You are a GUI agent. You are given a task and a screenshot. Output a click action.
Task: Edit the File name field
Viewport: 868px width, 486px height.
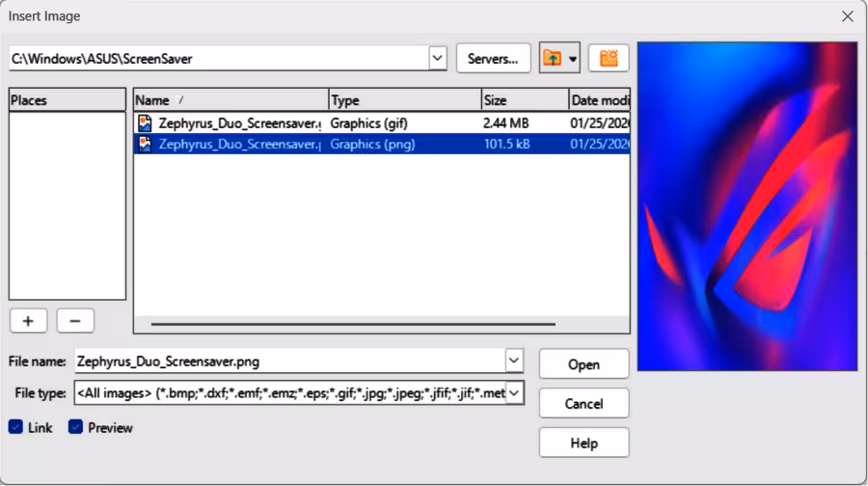(x=290, y=362)
